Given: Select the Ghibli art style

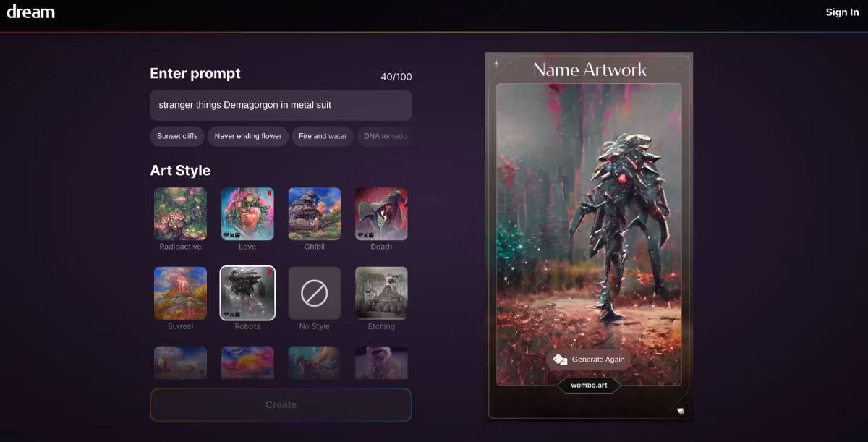Looking at the screenshot, I should tap(315, 214).
